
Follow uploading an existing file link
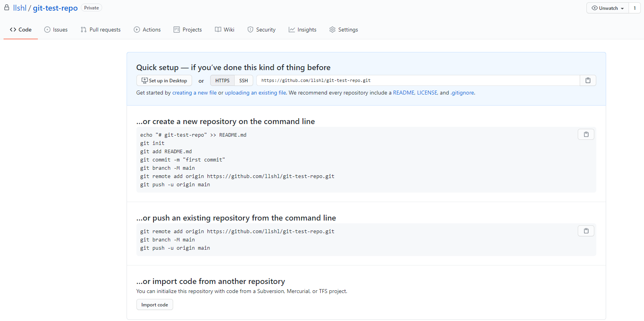256,93
